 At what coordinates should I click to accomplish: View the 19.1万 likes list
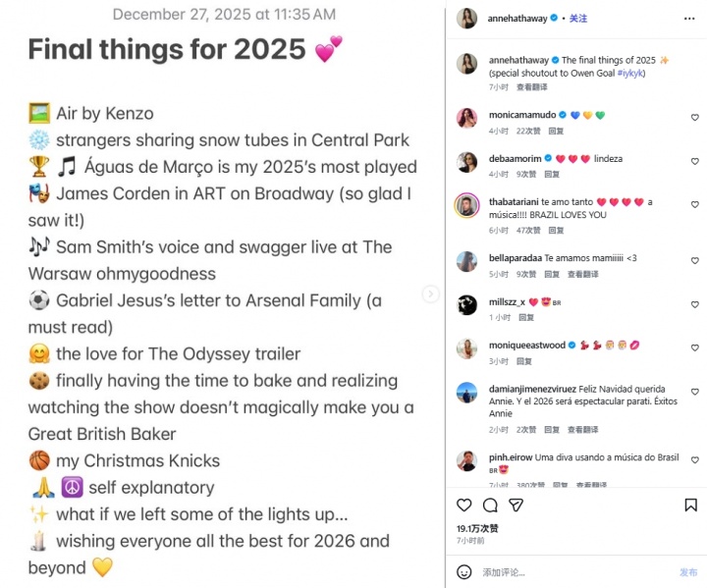coord(477,528)
